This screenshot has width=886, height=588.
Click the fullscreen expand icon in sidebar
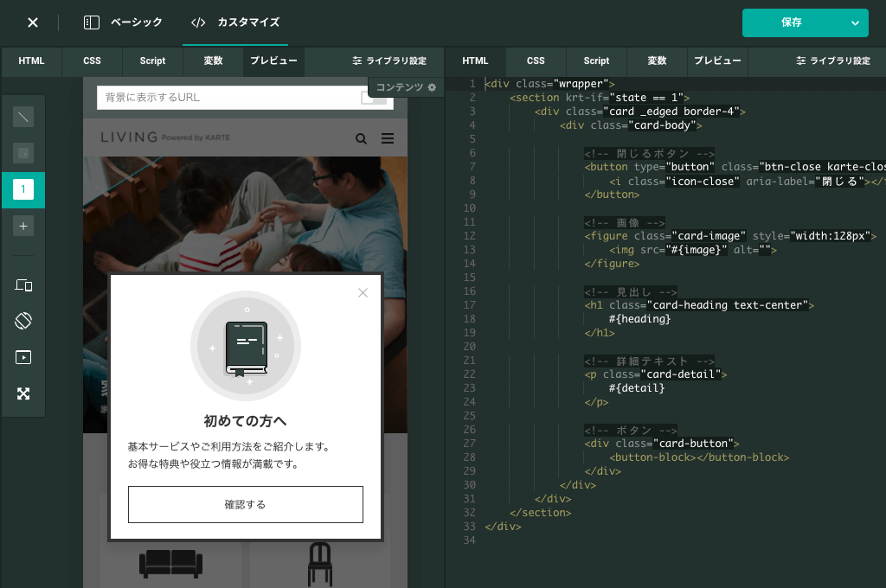pos(22,394)
